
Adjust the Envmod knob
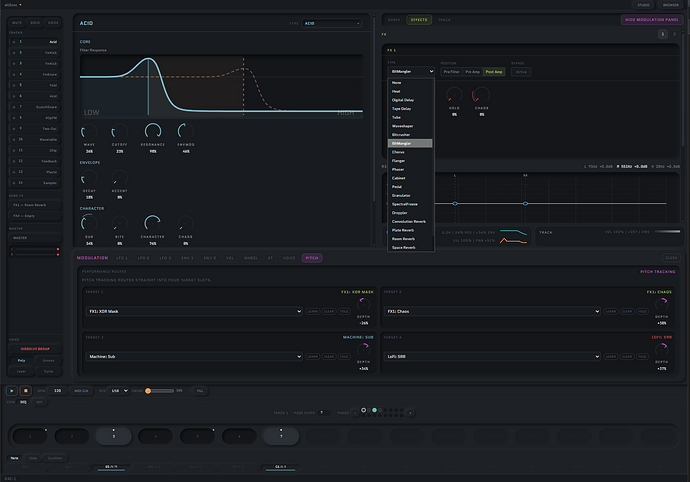click(186, 131)
